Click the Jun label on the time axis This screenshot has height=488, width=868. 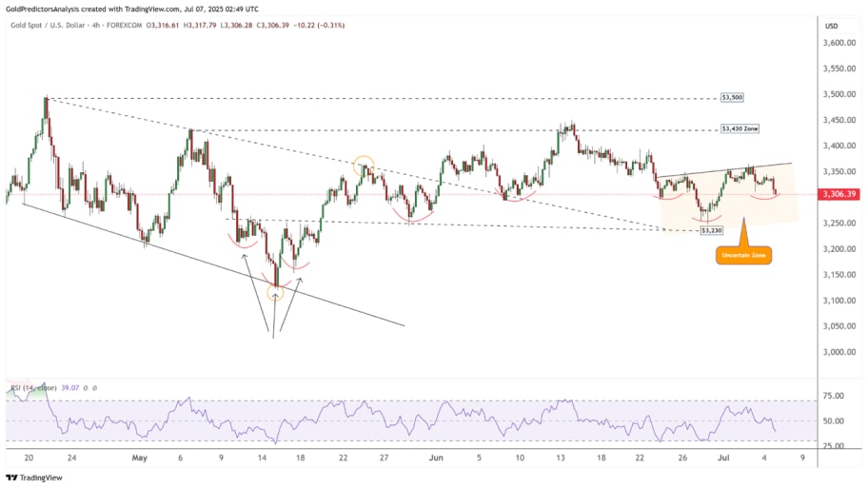(436, 459)
